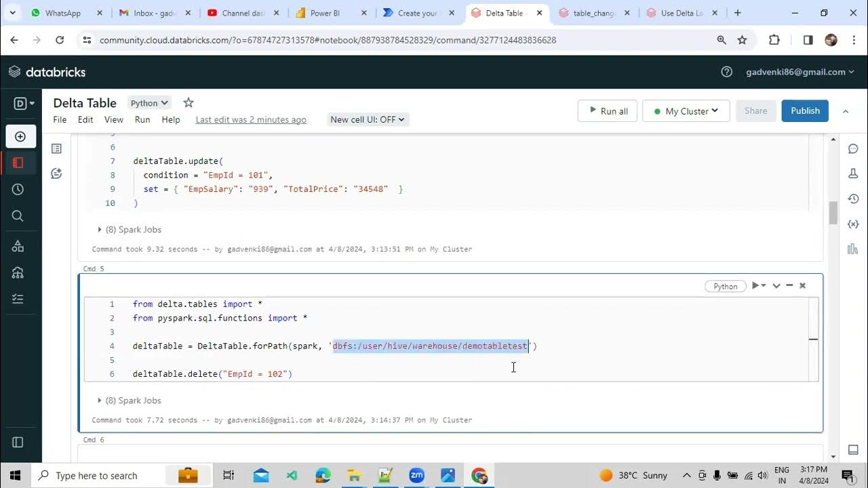This screenshot has width=868, height=488.
Task: Open the View menu
Action: [114, 119]
